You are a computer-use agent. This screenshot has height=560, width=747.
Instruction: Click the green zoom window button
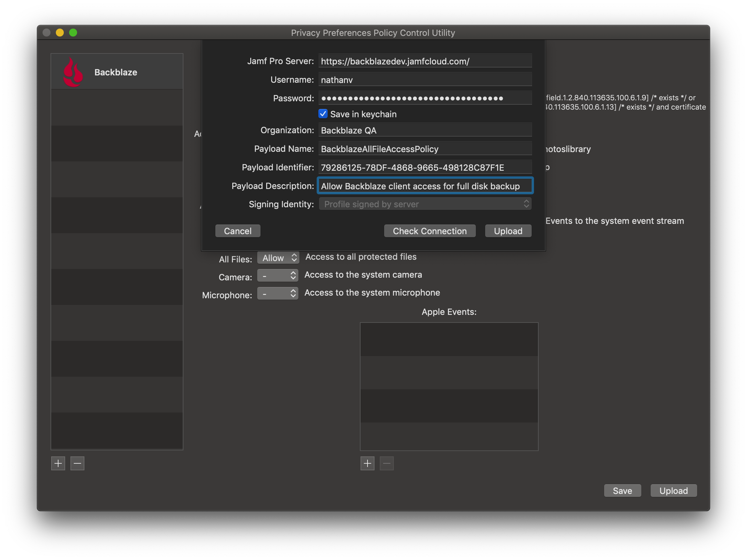73,33
